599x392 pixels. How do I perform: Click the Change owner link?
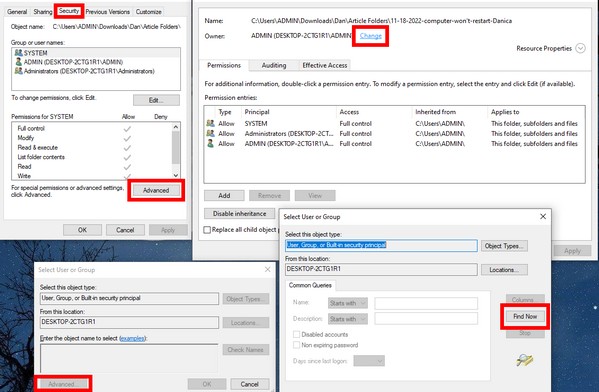371,36
